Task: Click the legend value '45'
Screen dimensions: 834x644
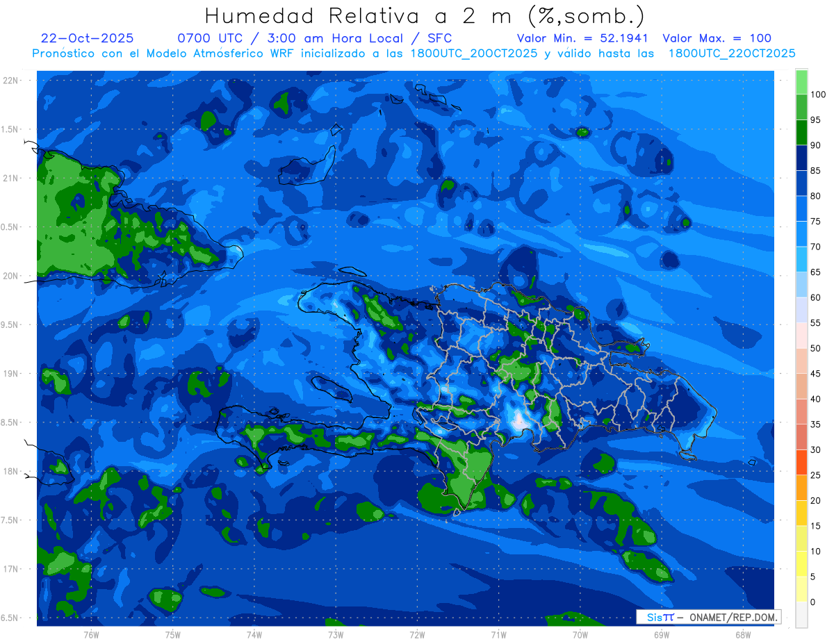Action: coord(815,374)
